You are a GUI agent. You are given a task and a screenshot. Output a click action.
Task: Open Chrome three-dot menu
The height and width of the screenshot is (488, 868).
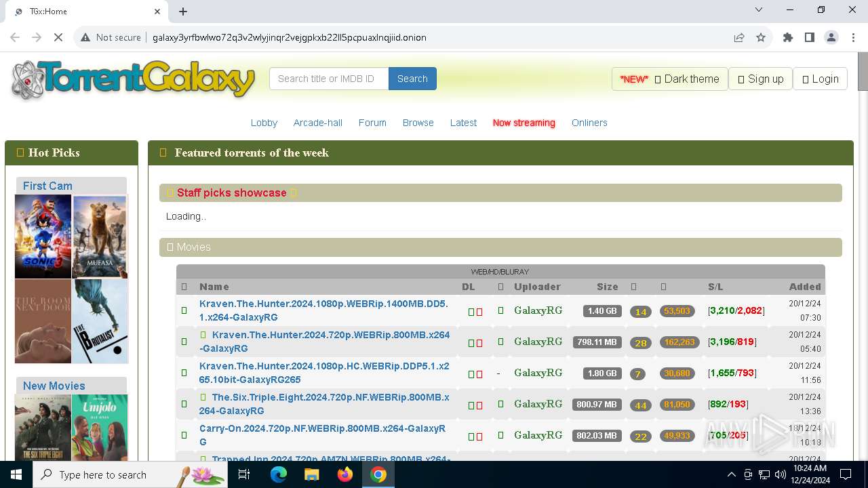(x=853, y=37)
